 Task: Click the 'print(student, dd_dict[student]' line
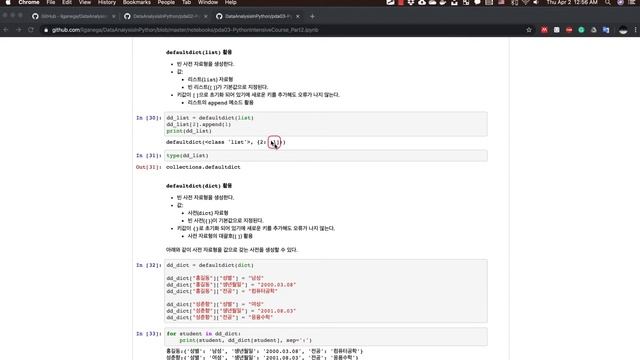pos(245,340)
